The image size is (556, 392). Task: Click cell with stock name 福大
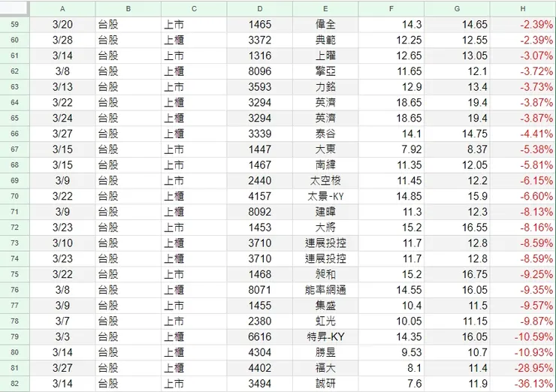tap(325, 367)
